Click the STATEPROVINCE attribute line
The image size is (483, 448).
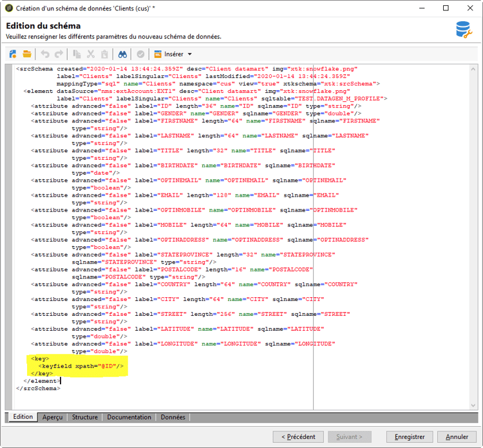coord(183,255)
